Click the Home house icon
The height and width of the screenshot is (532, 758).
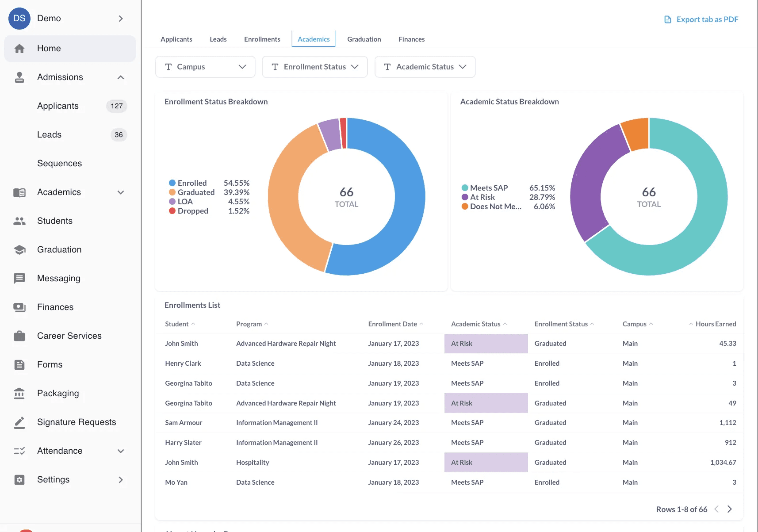pyautogui.click(x=19, y=49)
